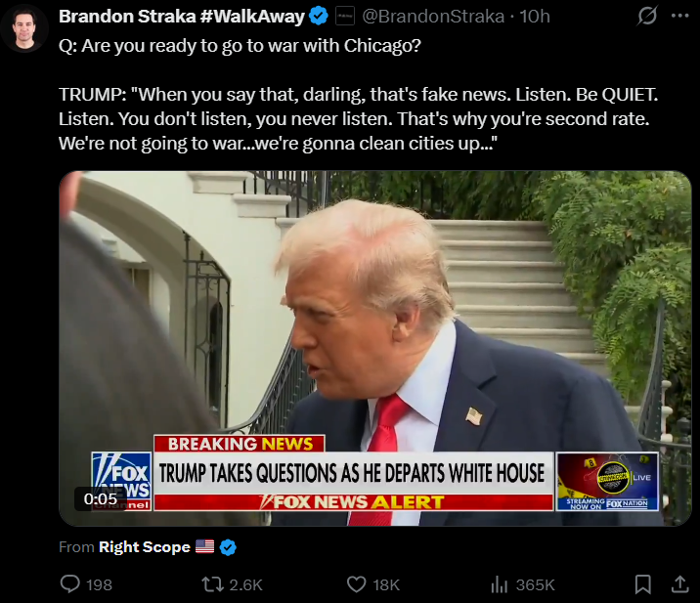The width and height of the screenshot is (700, 603).
Task: Click the 0:05 video duration label
Action: coord(101,498)
